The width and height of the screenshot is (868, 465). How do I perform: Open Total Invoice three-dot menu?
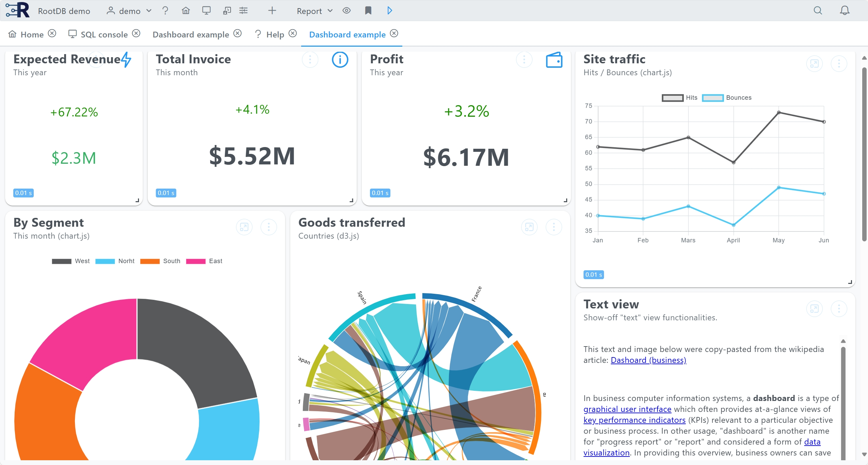point(310,60)
